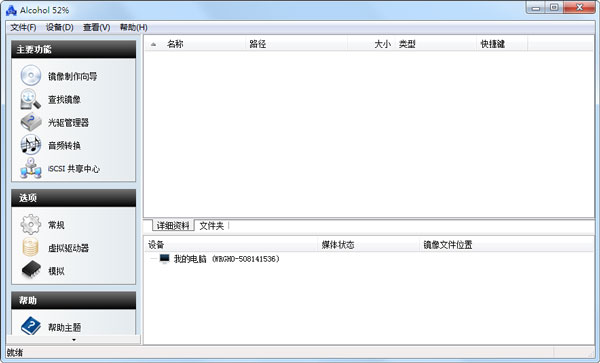
Task: Click the 光驱管理器 drive icon
Action: (31, 122)
